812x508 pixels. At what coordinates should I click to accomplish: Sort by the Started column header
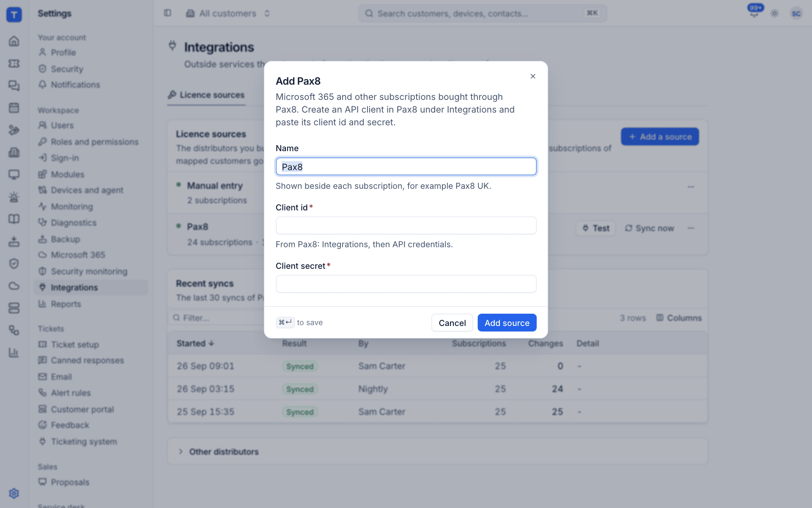[x=195, y=343]
